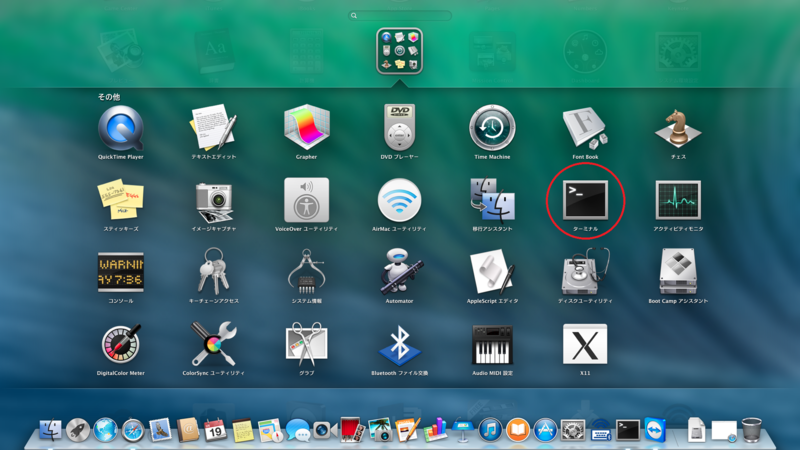The height and width of the screenshot is (450, 800).
Task: Open Keynote from the Dock
Action: point(462,430)
